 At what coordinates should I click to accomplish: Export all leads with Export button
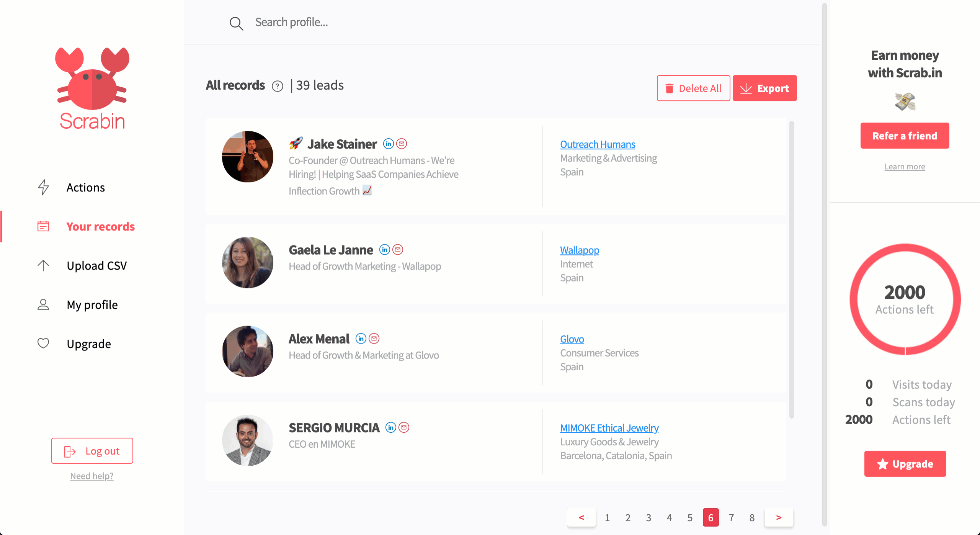[x=764, y=88]
